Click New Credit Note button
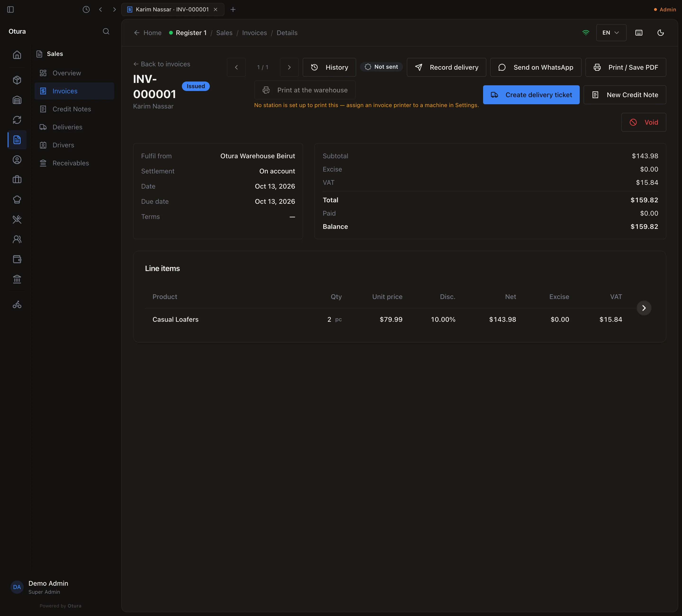682x616 pixels. pos(624,95)
